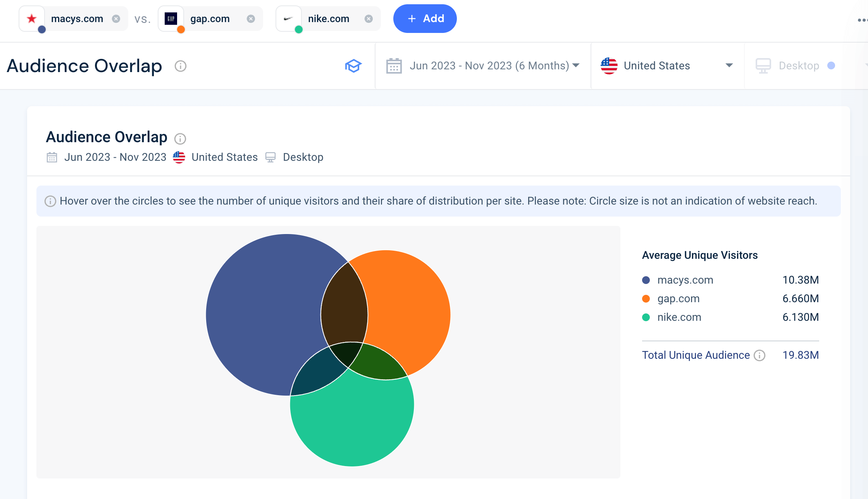868x499 pixels.
Task: Click gap.com in the legend
Action: coord(679,299)
